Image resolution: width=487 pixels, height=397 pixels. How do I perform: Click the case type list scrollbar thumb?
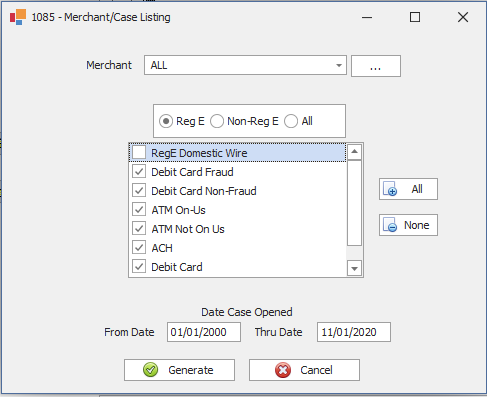[x=354, y=203]
